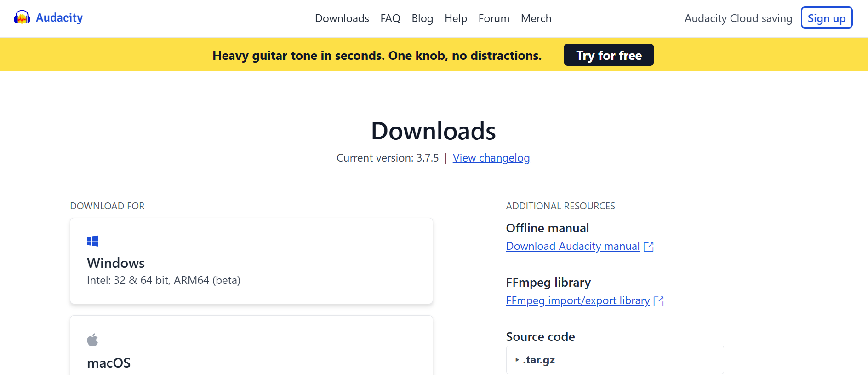Open the Downloads menu item

point(342,18)
